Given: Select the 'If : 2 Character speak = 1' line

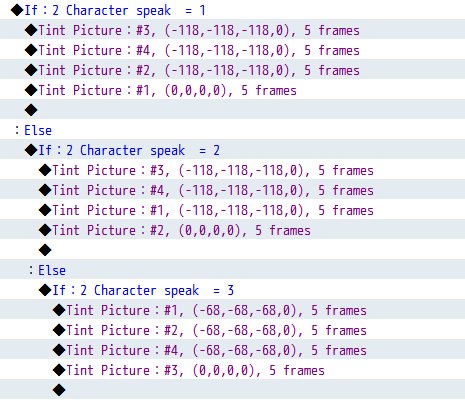Looking at the screenshot, I should (x=232, y=10).
